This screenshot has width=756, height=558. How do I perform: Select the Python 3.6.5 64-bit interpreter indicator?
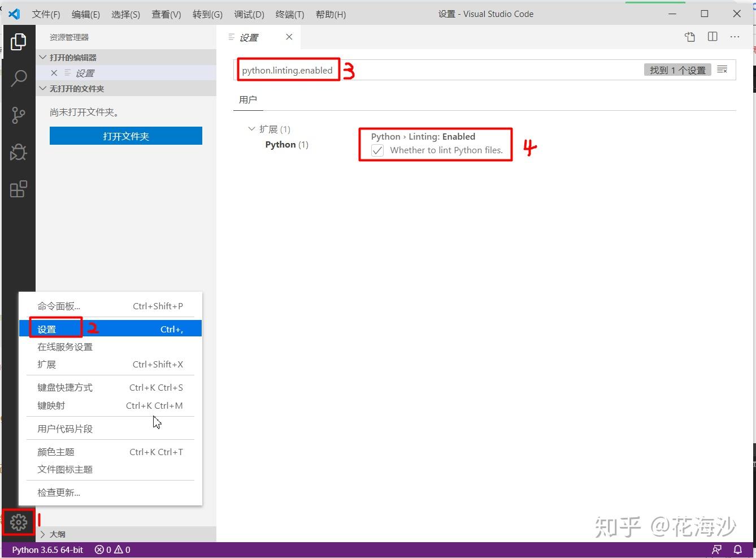[x=47, y=549]
